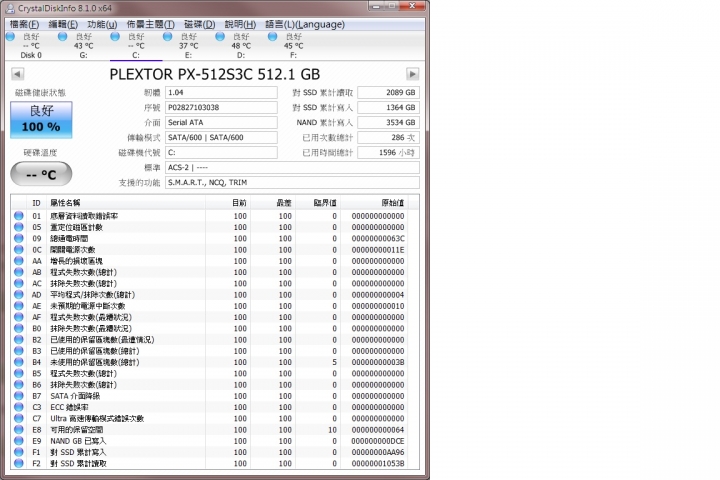Go to the next disk with right arrow
Screen dimensions: 720x480
(412, 74)
